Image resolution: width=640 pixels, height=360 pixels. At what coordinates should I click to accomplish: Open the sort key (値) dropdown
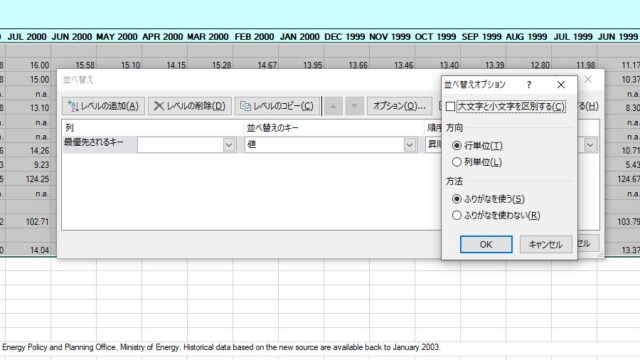(409, 144)
